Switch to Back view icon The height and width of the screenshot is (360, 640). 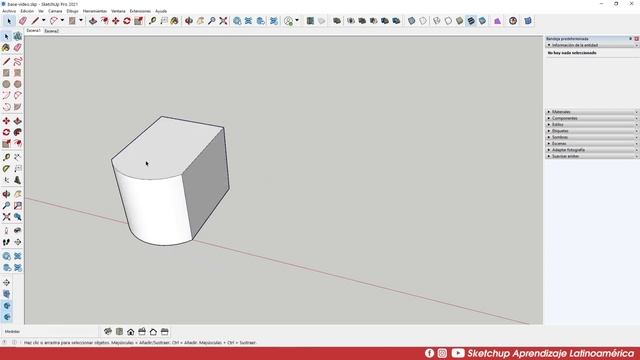[x=153, y=331]
